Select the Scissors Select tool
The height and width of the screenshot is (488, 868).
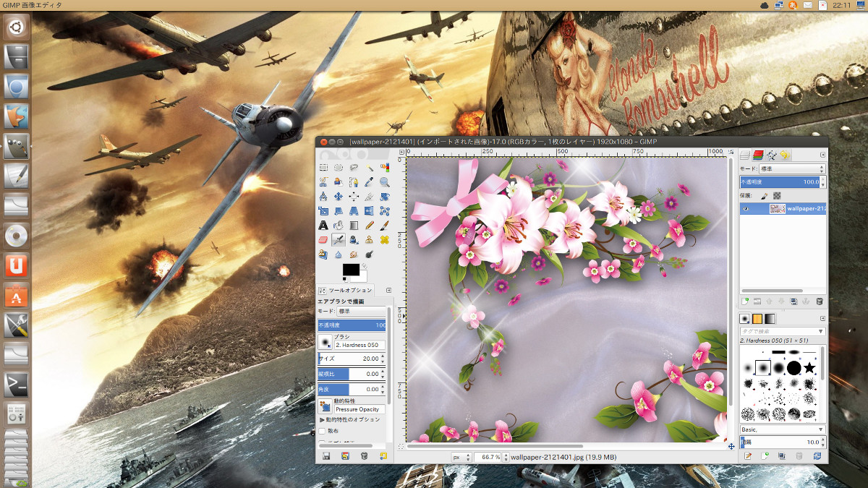point(323,181)
